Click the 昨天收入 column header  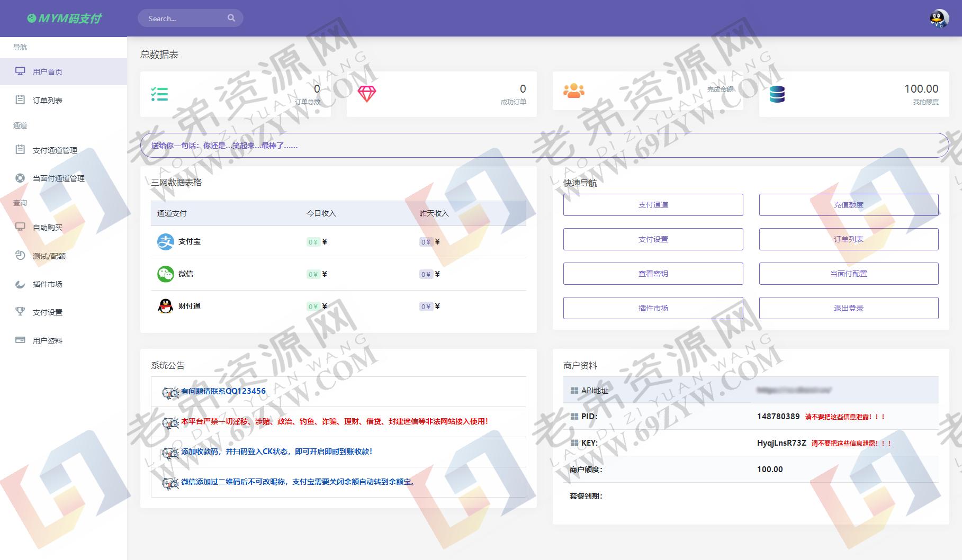(x=434, y=213)
